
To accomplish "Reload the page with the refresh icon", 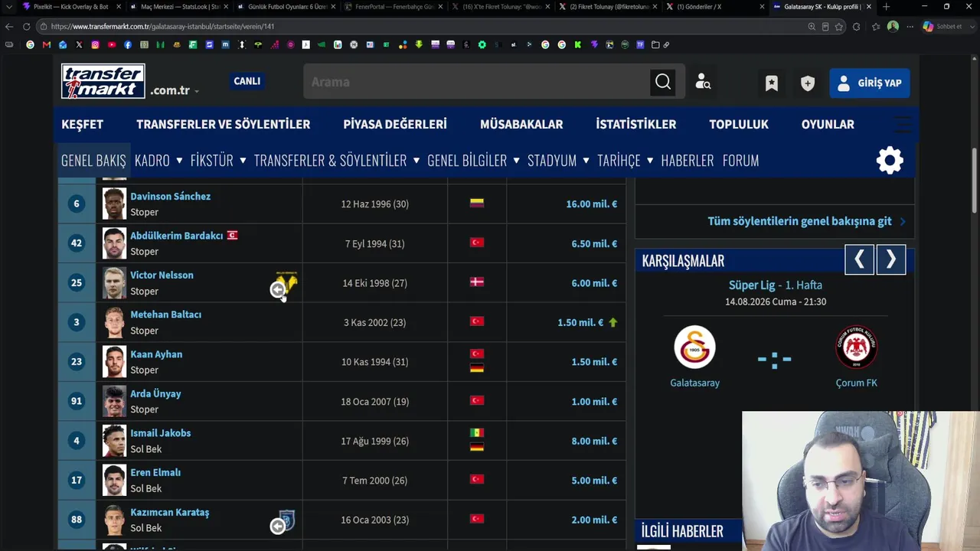I will [x=26, y=26].
